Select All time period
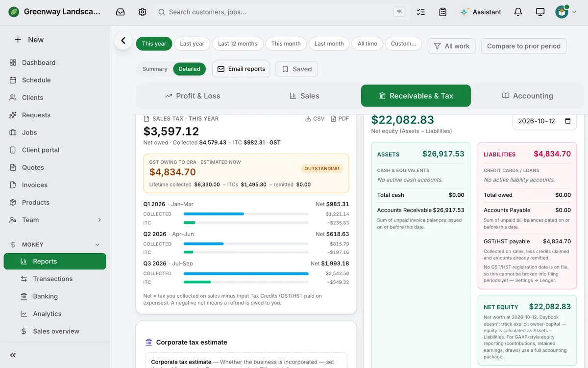 pyautogui.click(x=367, y=44)
